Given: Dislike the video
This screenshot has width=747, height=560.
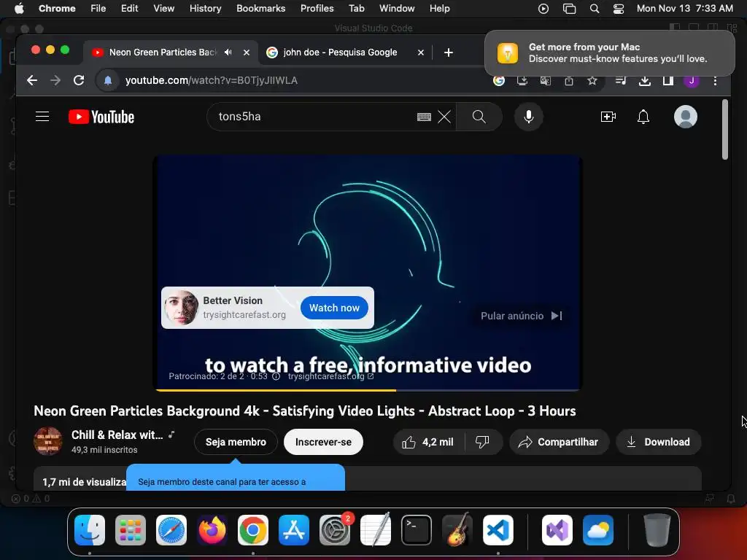Looking at the screenshot, I should (x=483, y=442).
